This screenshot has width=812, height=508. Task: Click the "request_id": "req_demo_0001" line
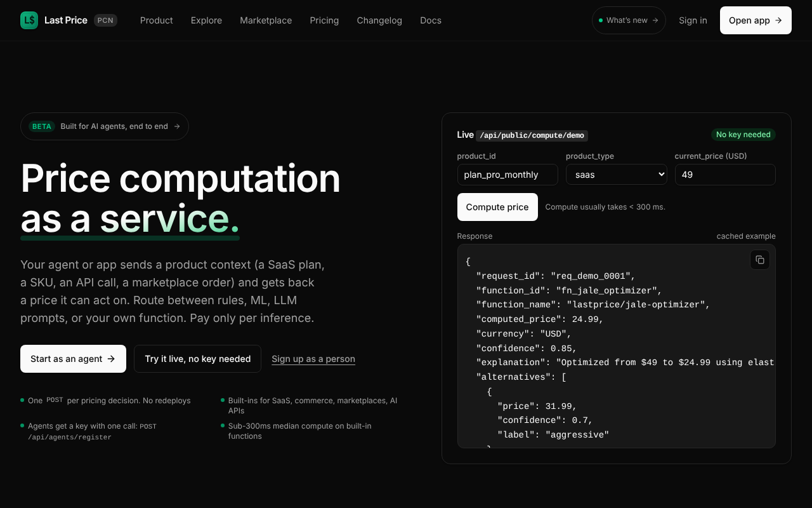[556, 276]
